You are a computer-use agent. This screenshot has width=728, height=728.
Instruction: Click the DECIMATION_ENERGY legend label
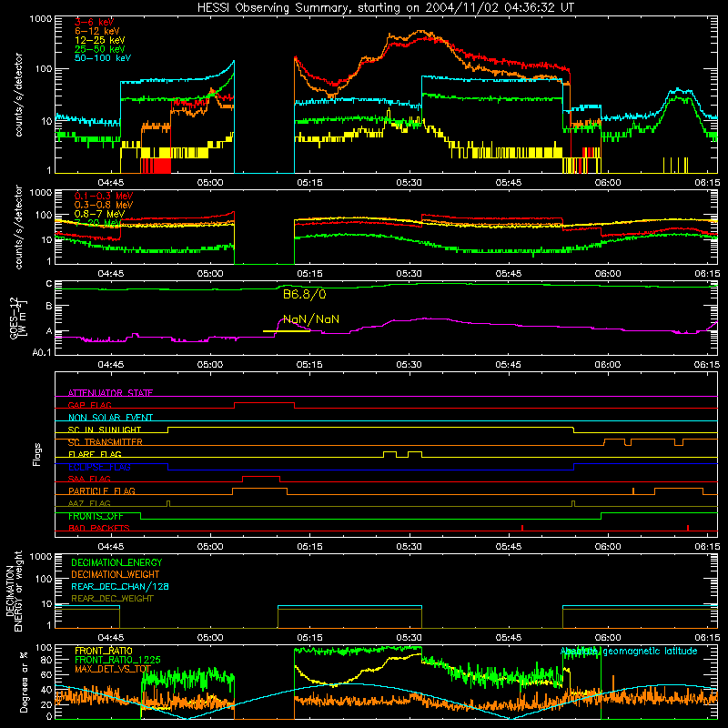pyautogui.click(x=116, y=562)
